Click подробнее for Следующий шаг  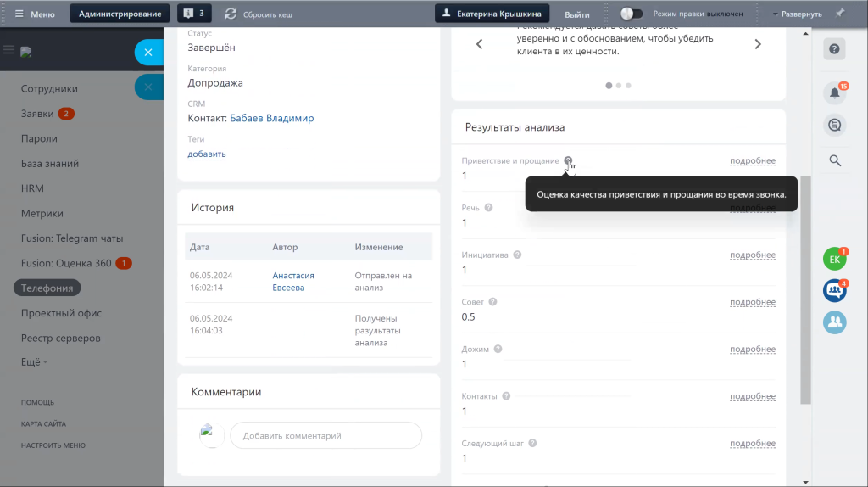click(x=753, y=443)
